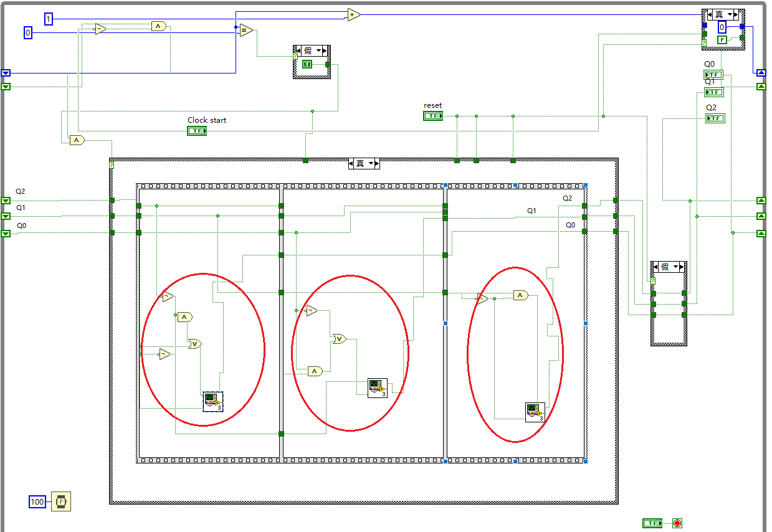The height and width of the screenshot is (532, 772).
Task: Click the next-case arrow on the center case structure
Action: click(x=376, y=163)
